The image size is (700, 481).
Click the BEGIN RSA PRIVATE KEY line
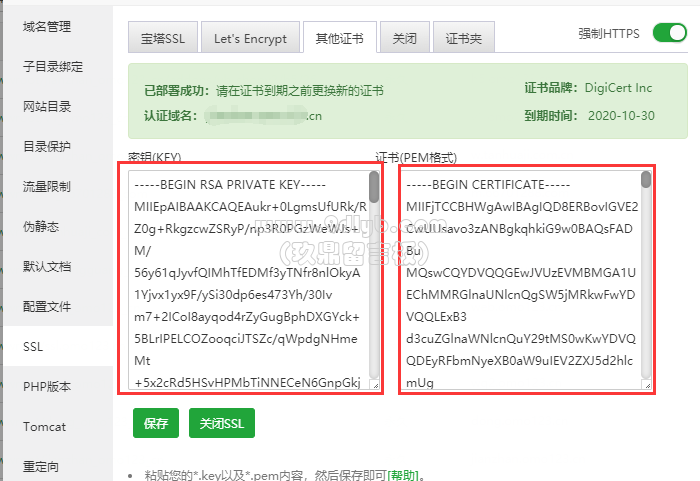click(x=230, y=185)
